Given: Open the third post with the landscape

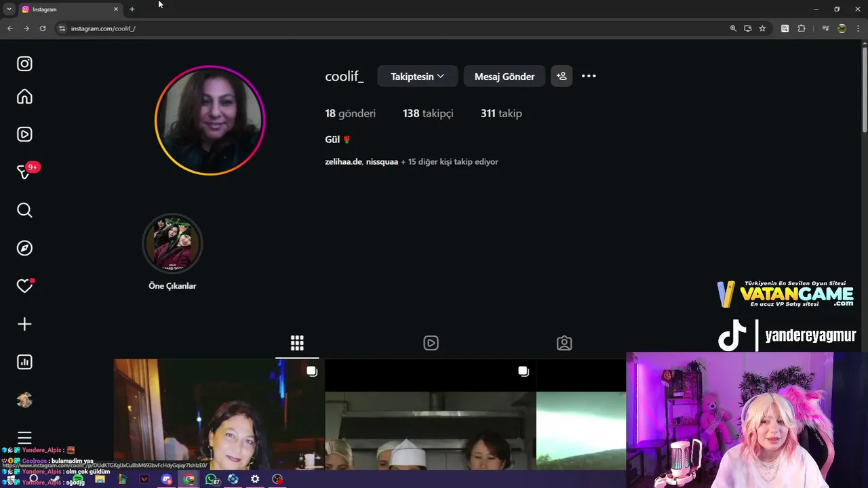Looking at the screenshot, I should (581, 414).
